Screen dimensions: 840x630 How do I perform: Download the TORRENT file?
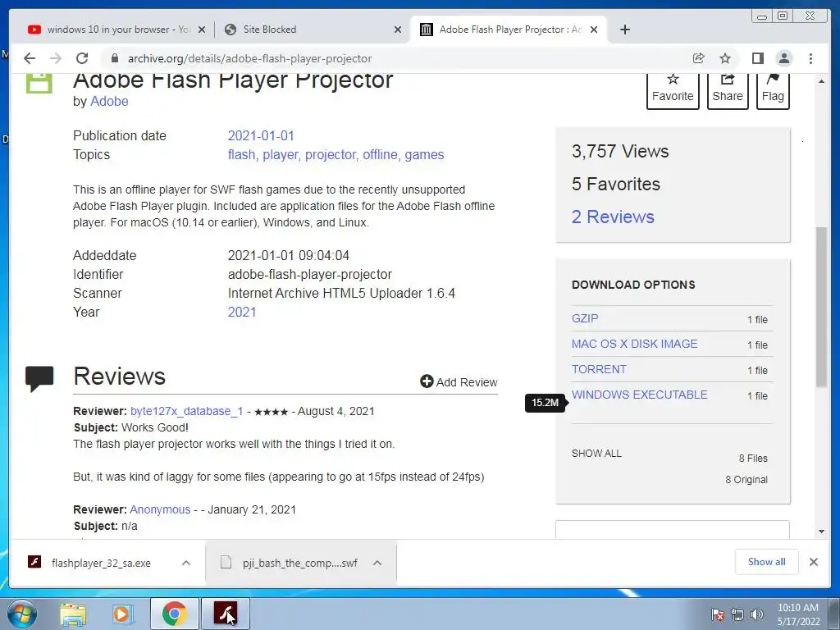(599, 369)
